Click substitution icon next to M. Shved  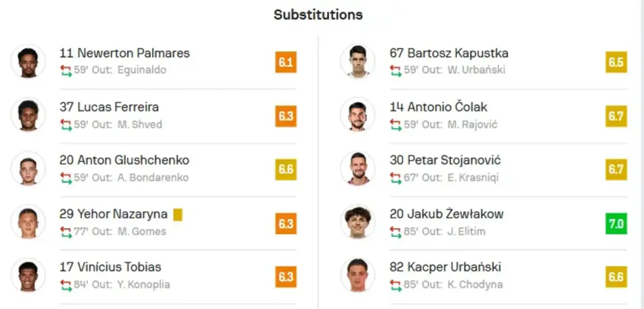coord(66,125)
